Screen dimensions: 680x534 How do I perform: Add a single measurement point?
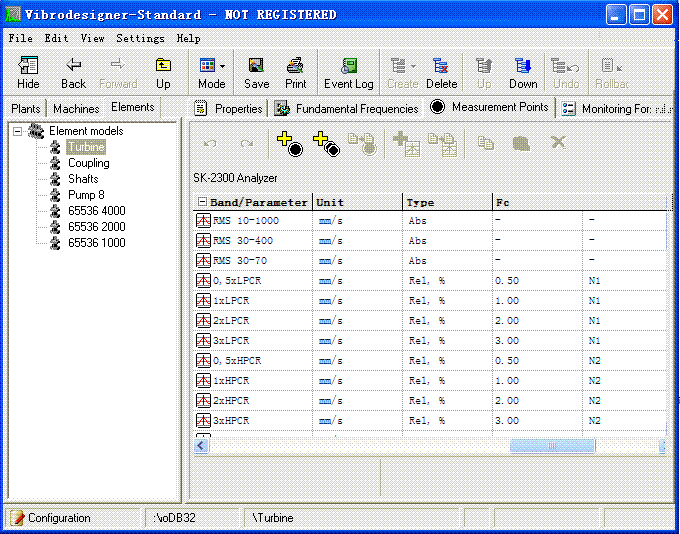[290, 144]
